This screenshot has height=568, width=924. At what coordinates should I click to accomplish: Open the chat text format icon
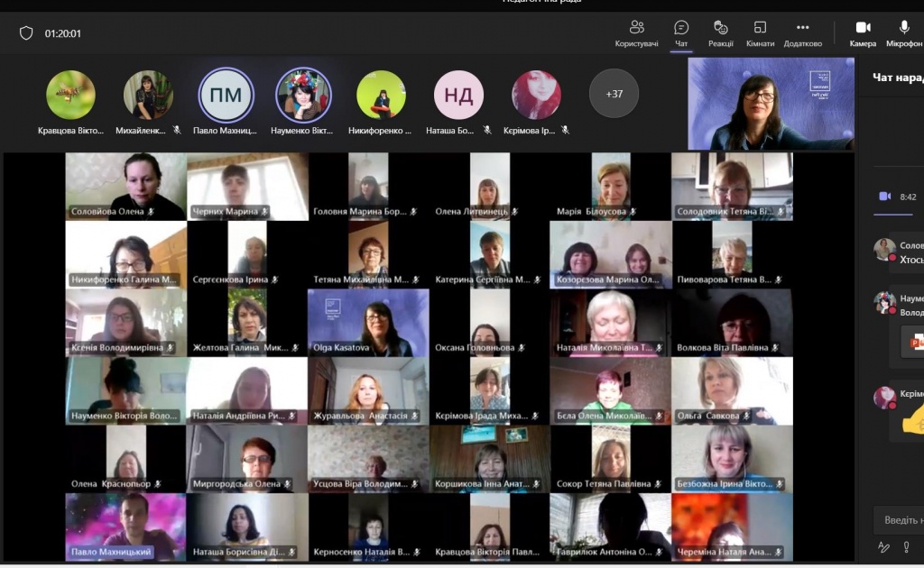click(x=883, y=546)
